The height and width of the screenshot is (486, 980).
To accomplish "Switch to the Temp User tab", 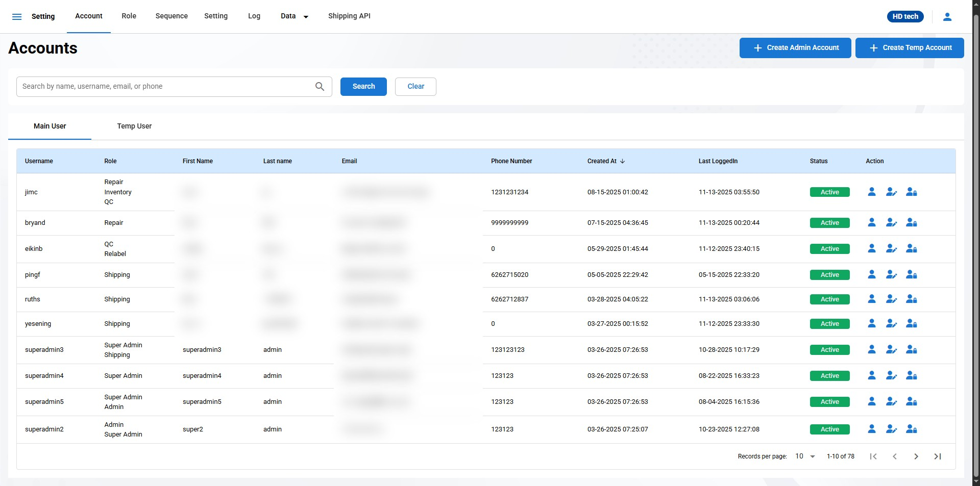I will [134, 126].
